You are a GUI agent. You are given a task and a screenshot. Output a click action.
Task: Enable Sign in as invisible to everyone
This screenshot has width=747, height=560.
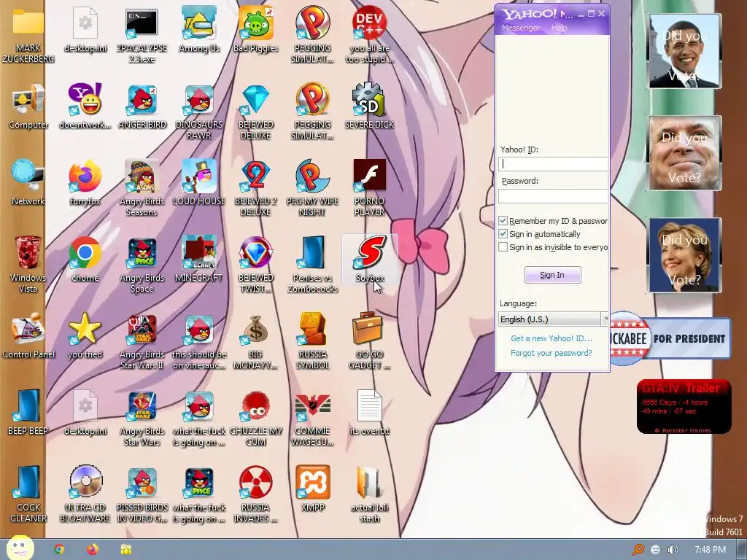(503, 246)
